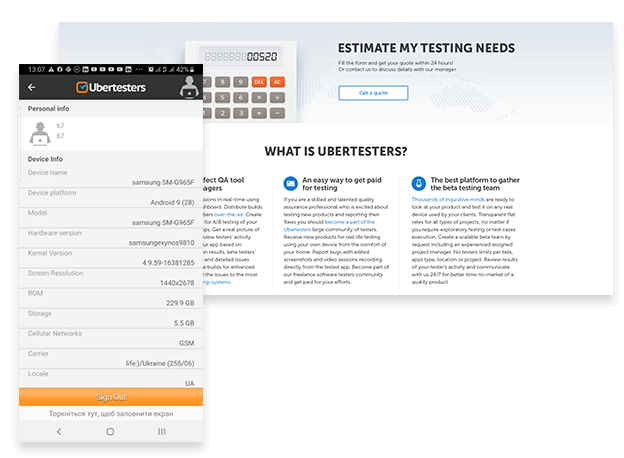Click the Get a quote button
The image size is (624, 458).
click(373, 93)
